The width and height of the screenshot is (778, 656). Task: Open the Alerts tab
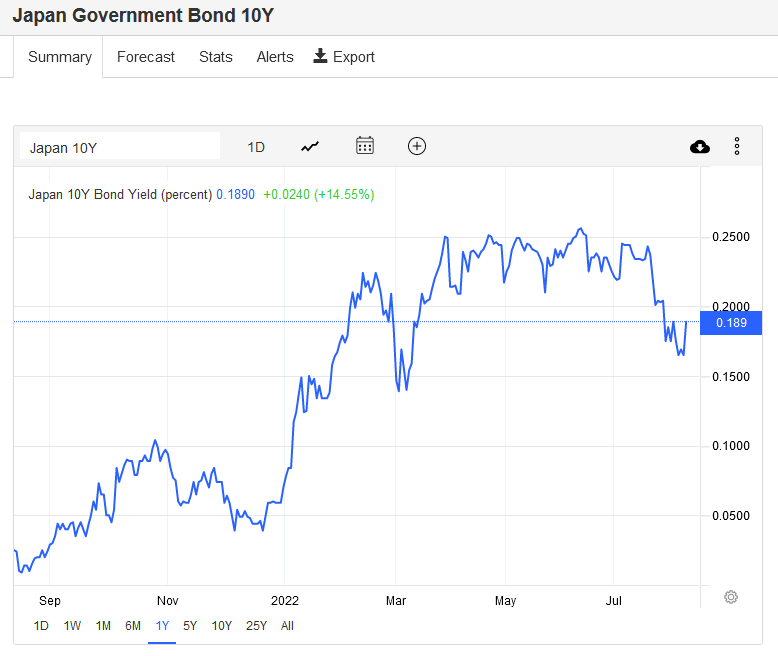(x=275, y=57)
